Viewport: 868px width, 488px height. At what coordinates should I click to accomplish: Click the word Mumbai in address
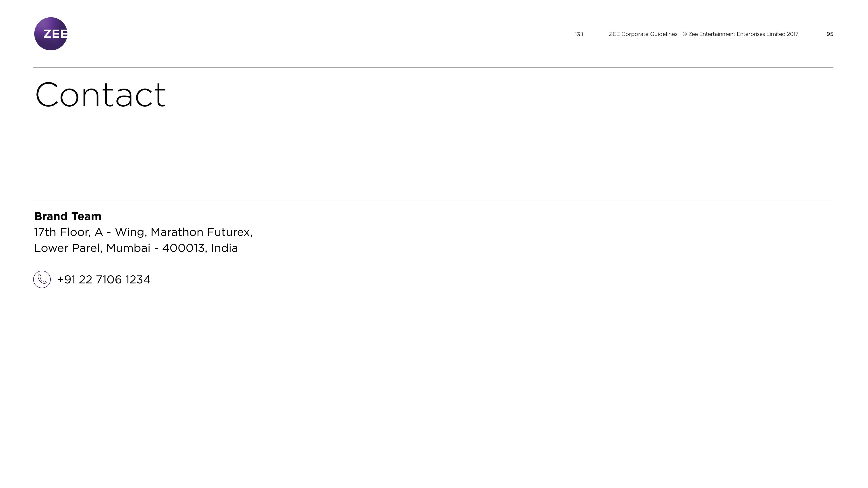(x=128, y=248)
